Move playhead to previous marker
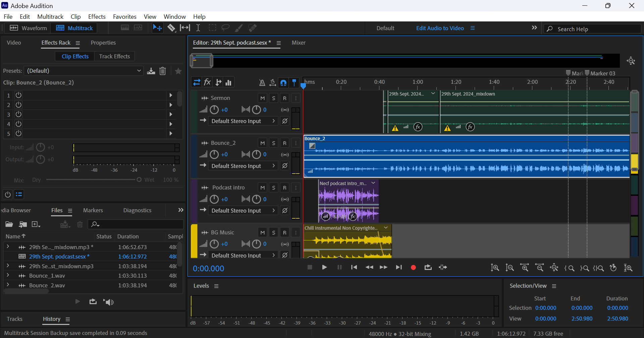 [x=354, y=267]
